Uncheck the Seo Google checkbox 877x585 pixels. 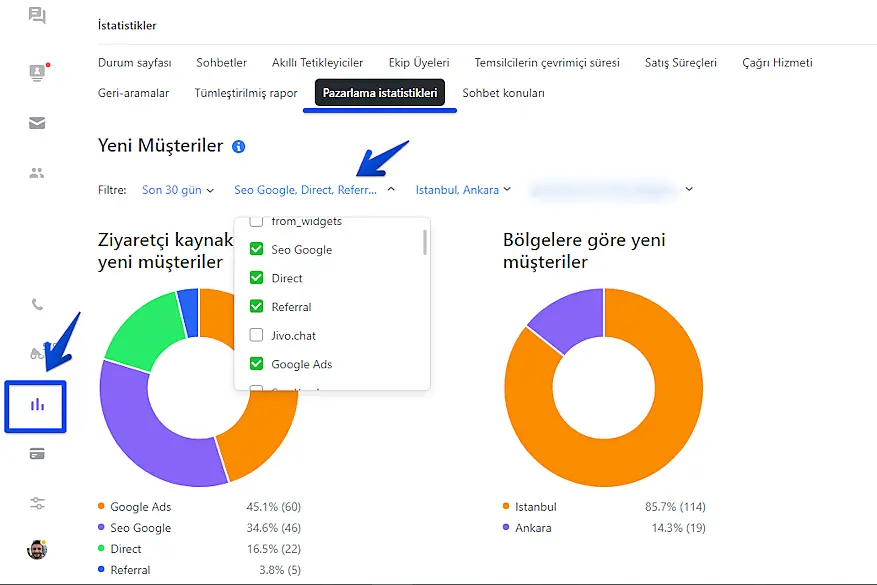point(256,250)
